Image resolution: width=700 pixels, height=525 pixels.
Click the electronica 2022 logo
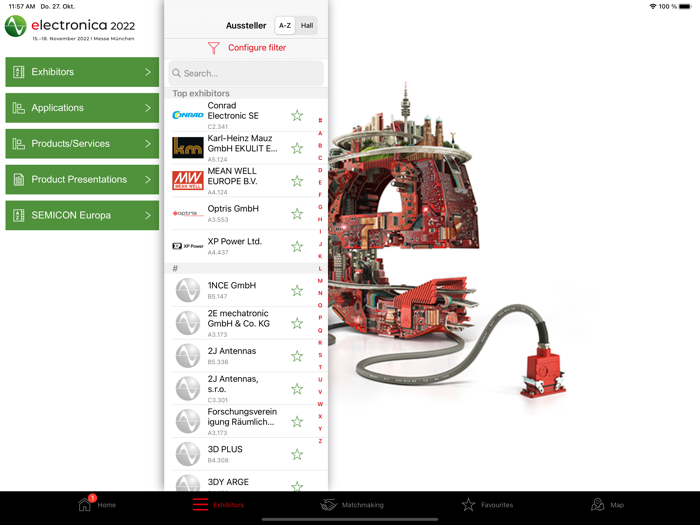click(70, 28)
